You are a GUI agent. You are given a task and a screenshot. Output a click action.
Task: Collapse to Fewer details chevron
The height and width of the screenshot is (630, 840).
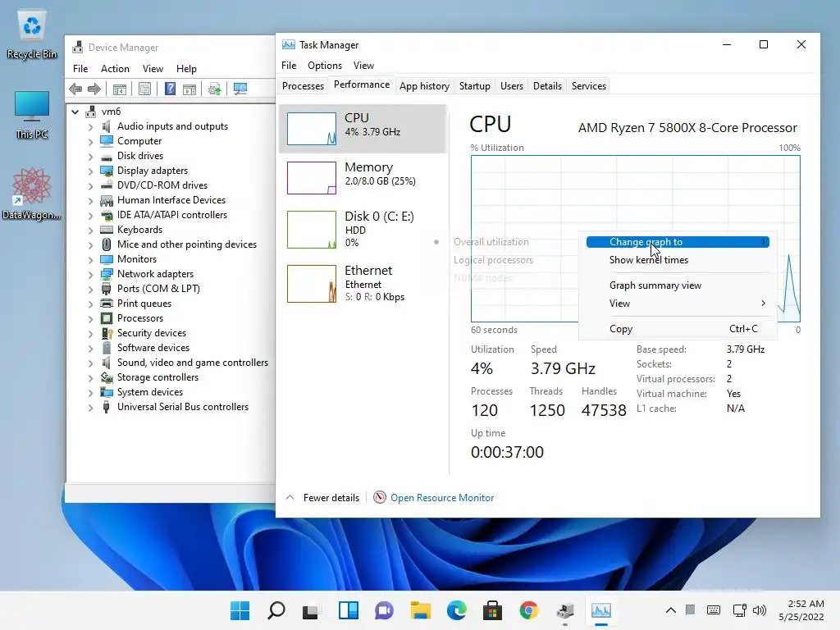[x=290, y=498]
